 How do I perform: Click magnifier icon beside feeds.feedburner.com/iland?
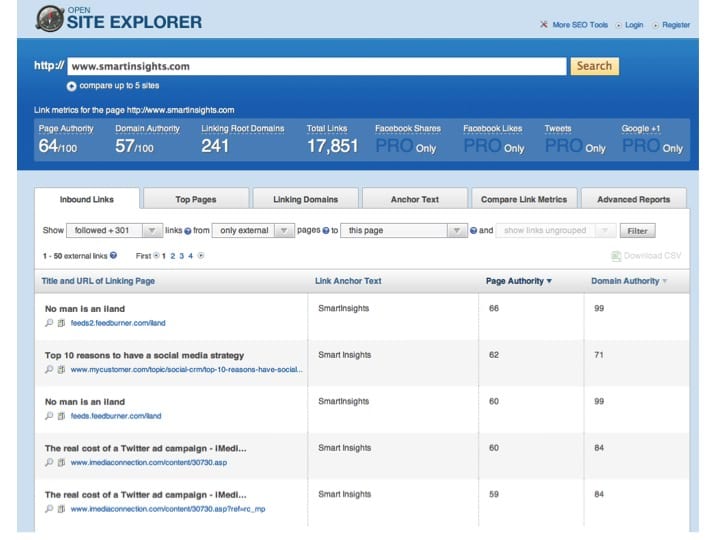coord(49,416)
